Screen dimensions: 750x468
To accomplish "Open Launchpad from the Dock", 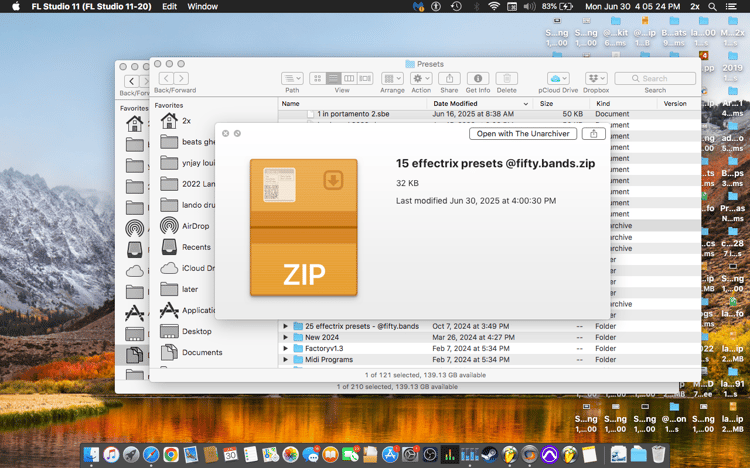I will 131,454.
